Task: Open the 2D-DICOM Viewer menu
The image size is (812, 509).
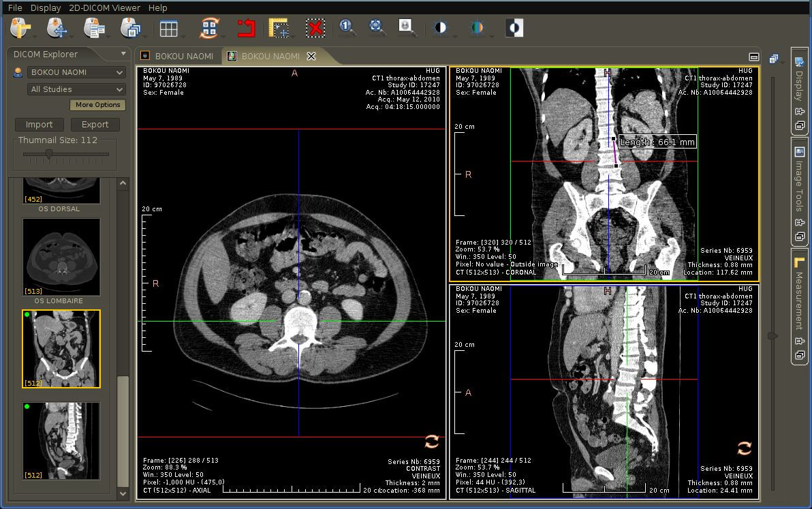Action: coord(104,7)
